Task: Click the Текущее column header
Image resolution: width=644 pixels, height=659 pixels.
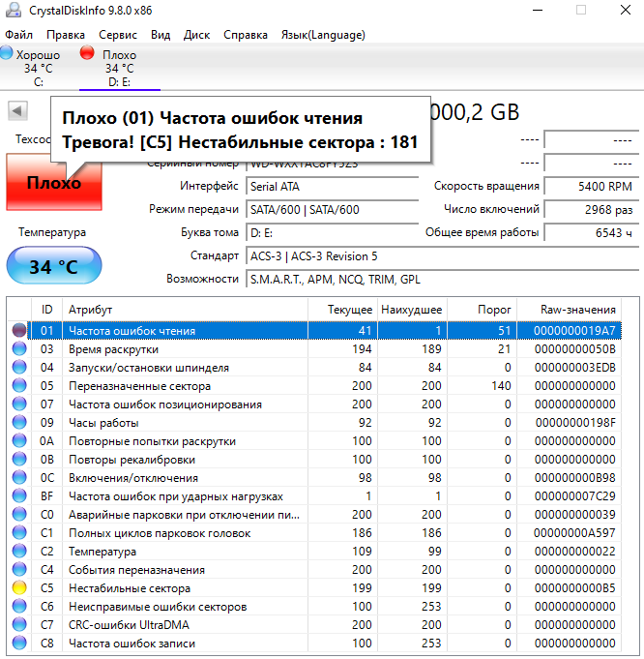Action: click(x=343, y=310)
